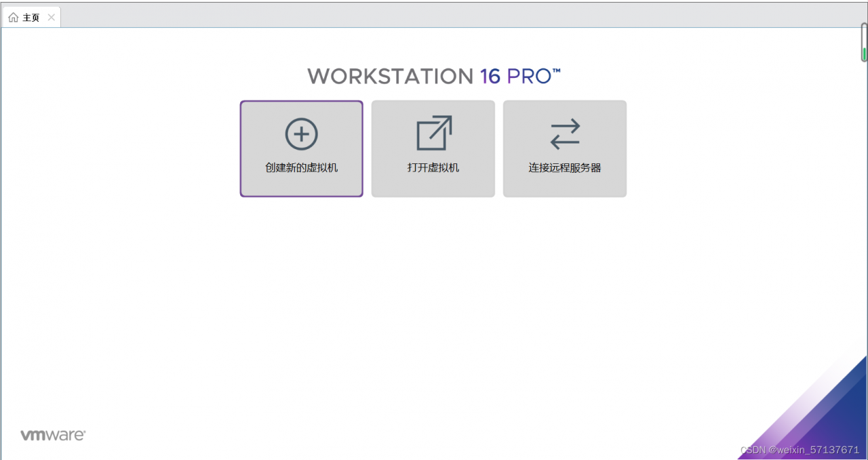Viewport: 868px width, 460px height.
Task: Click the CSDN @weixin_57137671 watermark text
Action: (800, 450)
